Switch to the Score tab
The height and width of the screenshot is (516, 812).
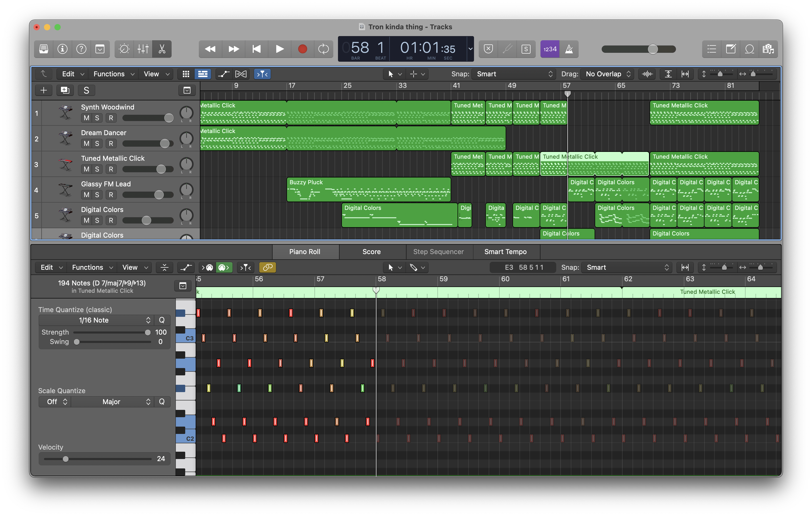(x=372, y=252)
